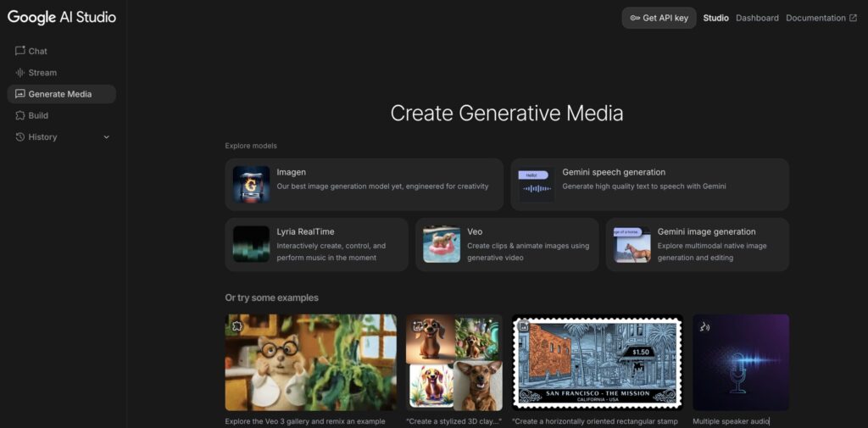The width and height of the screenshot is (868, 428).
Task: Click the Generate Media sidebar icon
Action: coord(20,94)
